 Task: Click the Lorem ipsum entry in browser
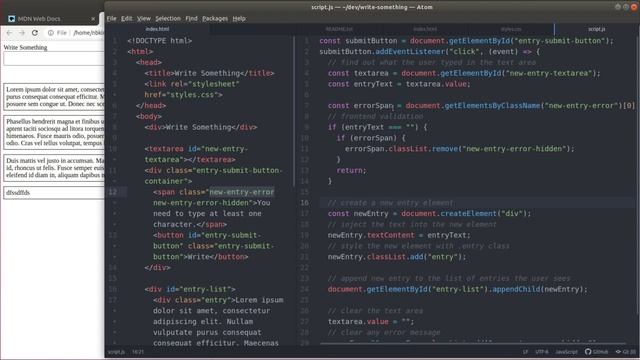(54, 97)
